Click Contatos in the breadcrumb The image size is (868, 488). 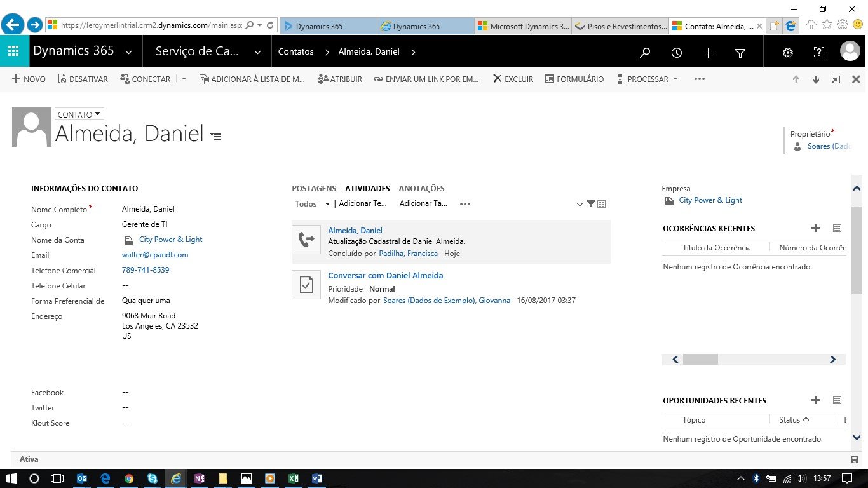[x=296, y=52]
